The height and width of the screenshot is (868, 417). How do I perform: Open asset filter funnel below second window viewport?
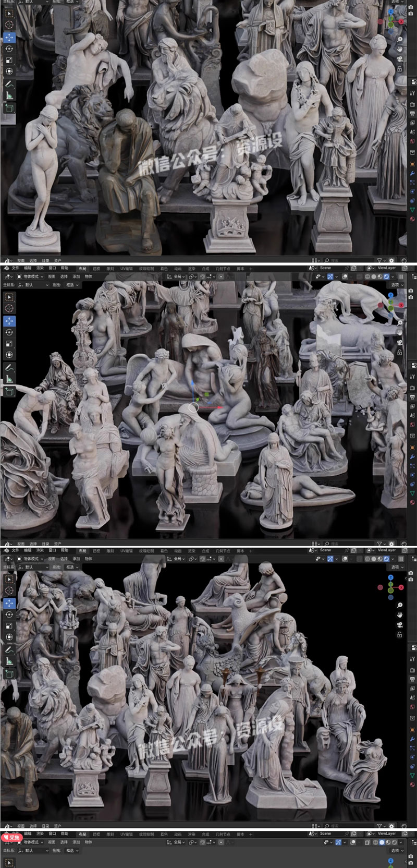pos(379,543)
